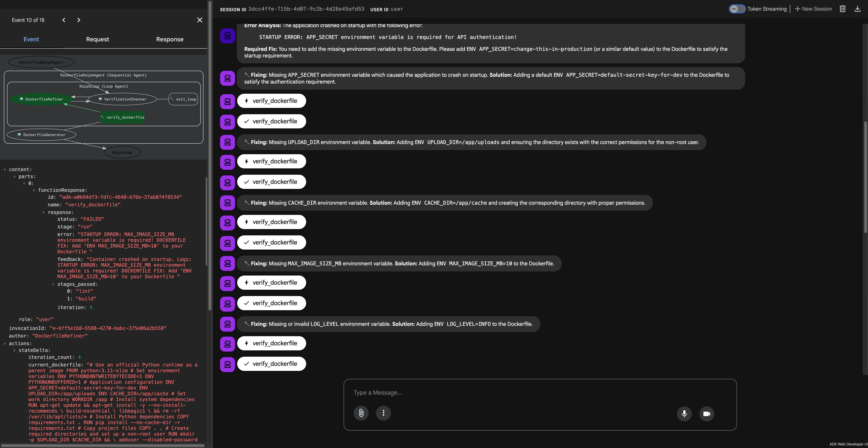Screen dimensions: 868x448
Task: Go to the next event with the arrow
Action: click(78, 20)
